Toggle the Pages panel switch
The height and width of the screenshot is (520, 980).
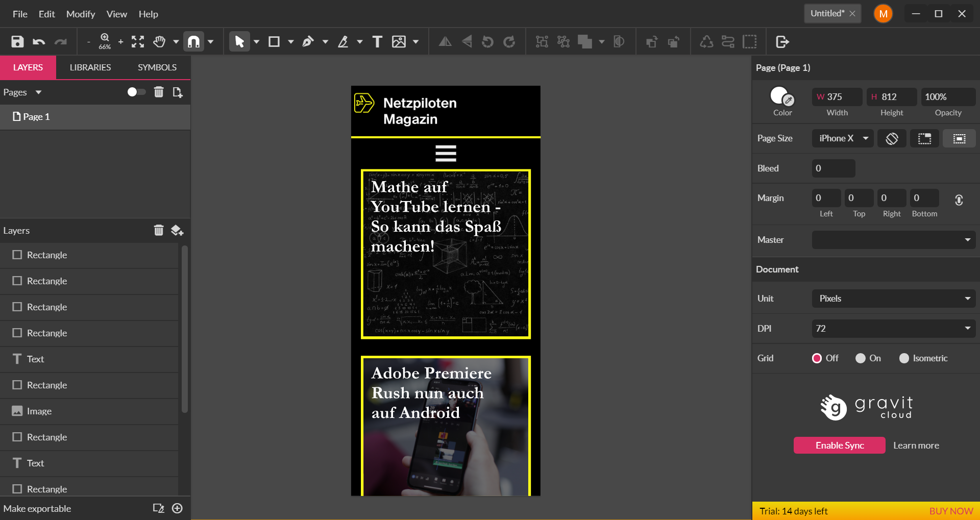tap(136, 92)
